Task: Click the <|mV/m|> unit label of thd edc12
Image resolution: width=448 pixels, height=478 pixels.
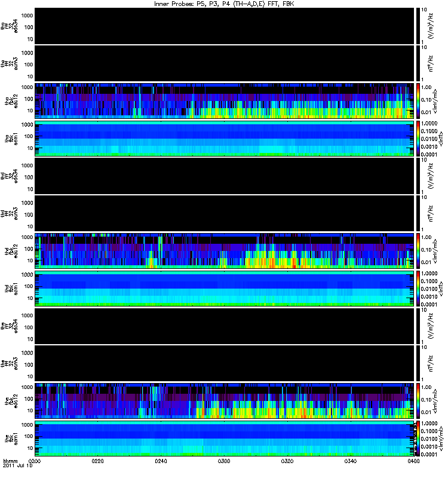Action: 435,251
